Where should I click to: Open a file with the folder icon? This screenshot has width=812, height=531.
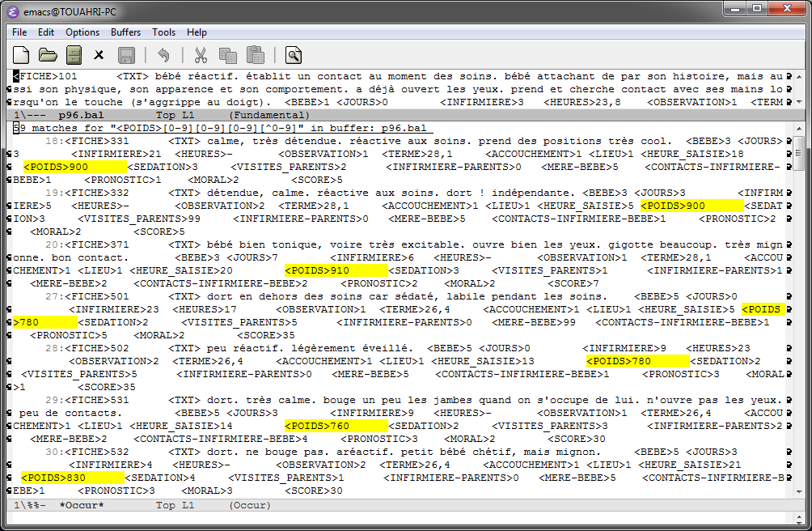coord(48,55)
